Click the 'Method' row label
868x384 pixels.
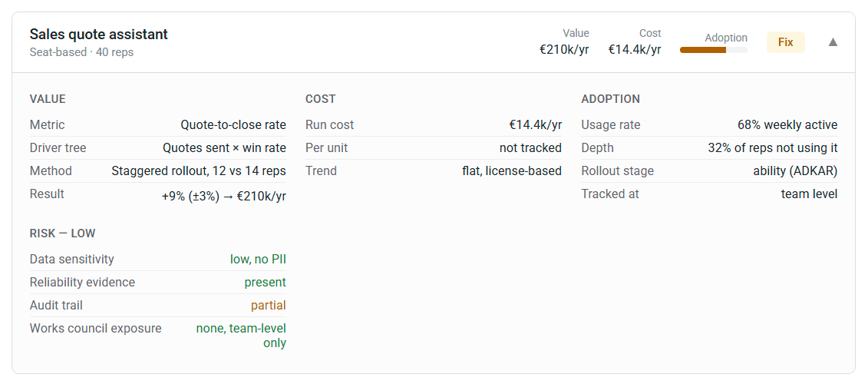pyautogui.click(x=51, y=170)
